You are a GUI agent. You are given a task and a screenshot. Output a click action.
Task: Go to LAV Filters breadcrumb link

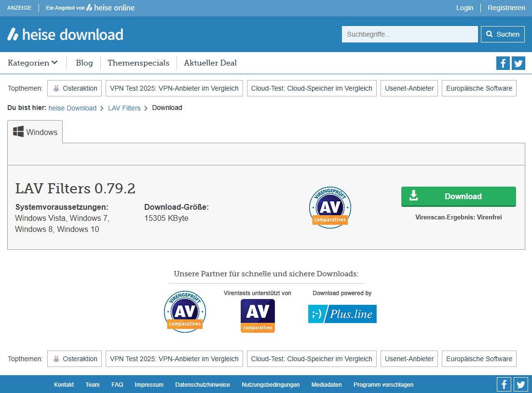(x=124, y=108)
